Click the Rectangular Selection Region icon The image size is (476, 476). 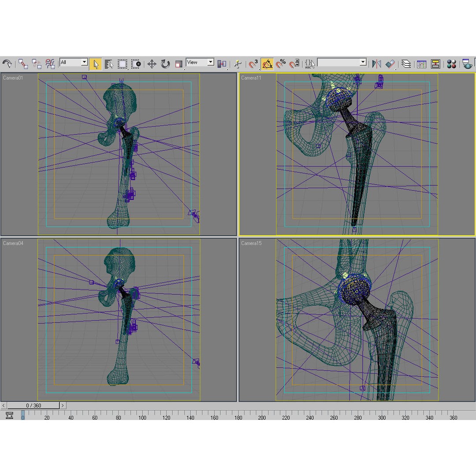click(x=123, y=64)
